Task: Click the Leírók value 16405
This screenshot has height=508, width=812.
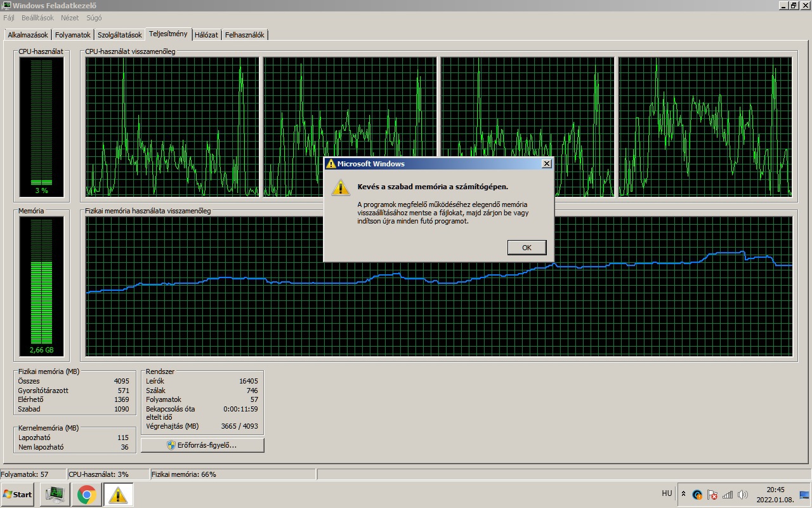Action: pyautogui.click(x=248, y=381)
